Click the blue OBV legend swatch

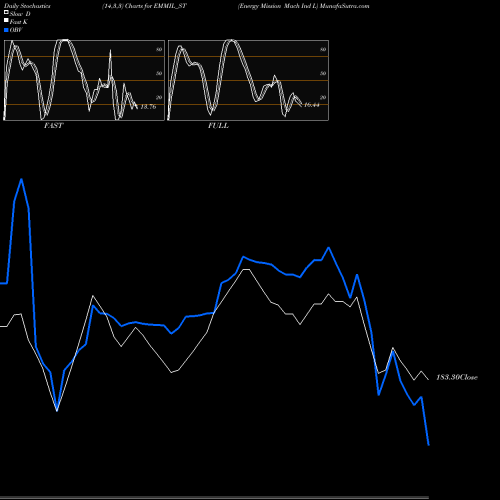(6, 30)
